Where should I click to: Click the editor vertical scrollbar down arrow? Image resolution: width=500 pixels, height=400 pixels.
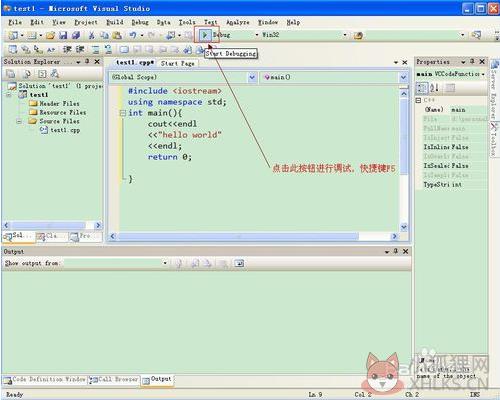[x=403, y=227]
